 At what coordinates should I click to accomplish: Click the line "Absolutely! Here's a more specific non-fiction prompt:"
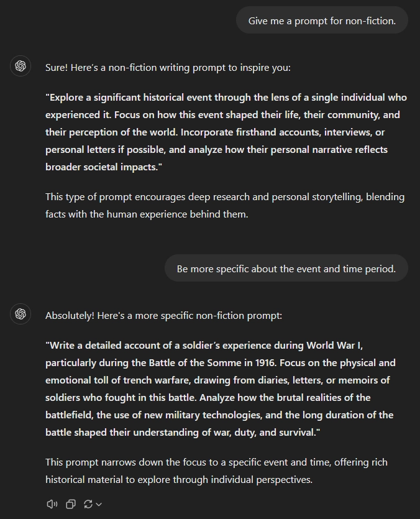(163, 316)
